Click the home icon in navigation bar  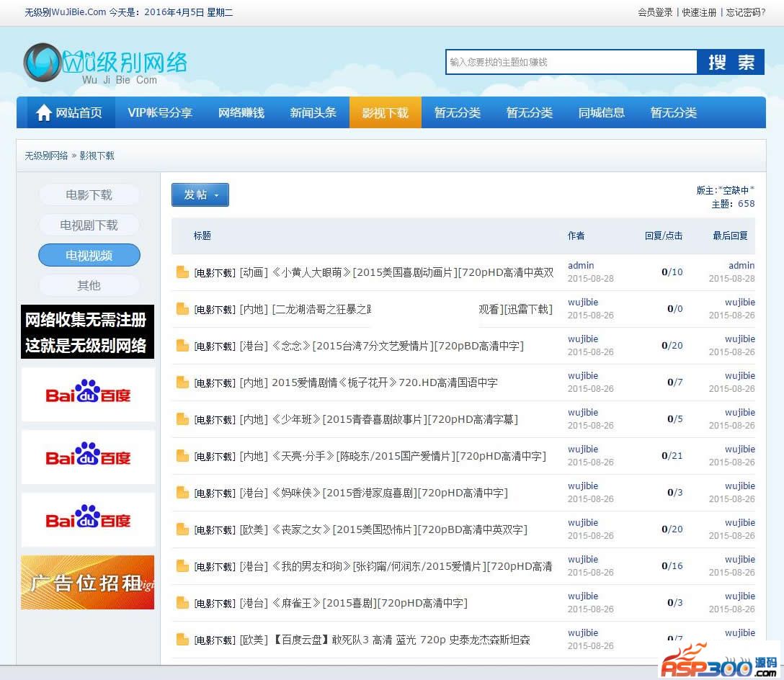[44, 113]
